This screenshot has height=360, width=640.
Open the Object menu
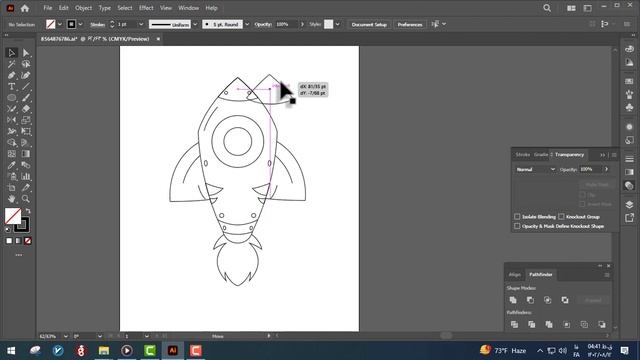point(83,8)
